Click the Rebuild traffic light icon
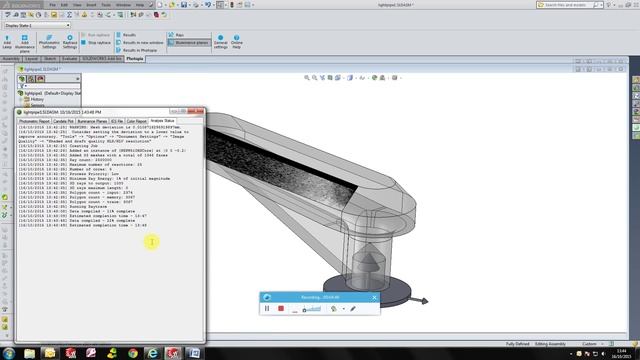The height and width of the screenshot is (360, 640). click(x=232, y=5)
